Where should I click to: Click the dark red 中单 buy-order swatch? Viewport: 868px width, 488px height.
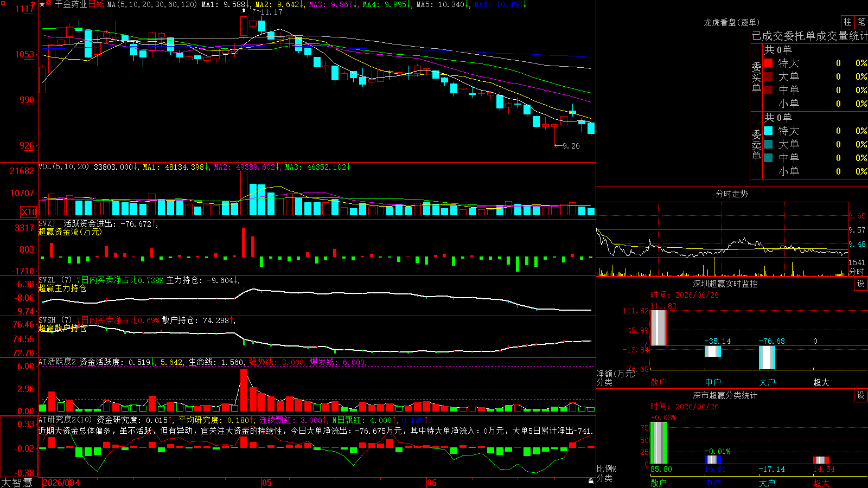768,90
